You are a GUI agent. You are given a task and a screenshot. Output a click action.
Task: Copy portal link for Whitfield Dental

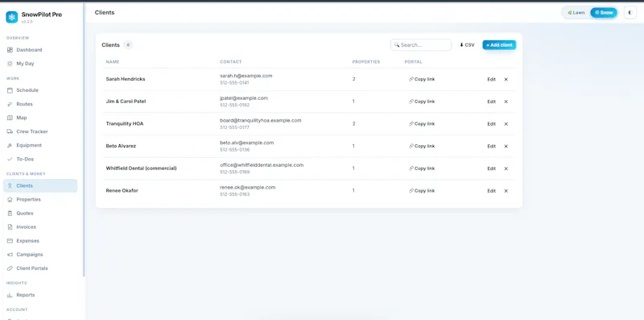[x=422, y=168]
